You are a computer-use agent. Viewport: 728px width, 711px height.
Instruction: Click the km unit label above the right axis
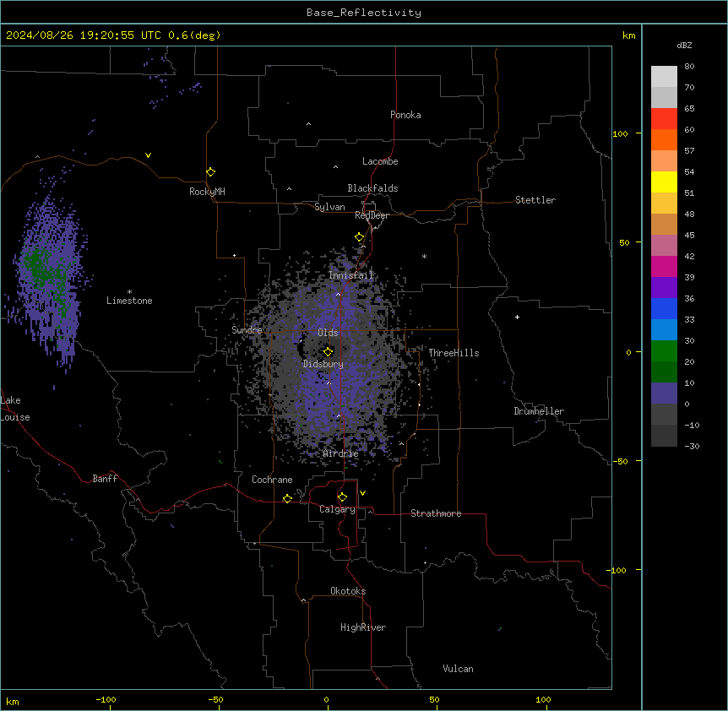pyautogui.click(x=628, y=35)
